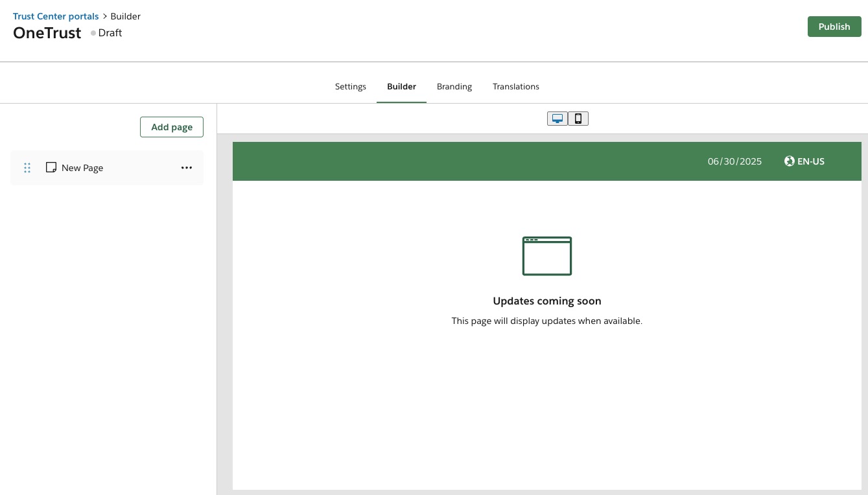Switch to mobile preview mode
Image resolution: width=868 pixels, height=495 pixels.
tap(578, 119)
